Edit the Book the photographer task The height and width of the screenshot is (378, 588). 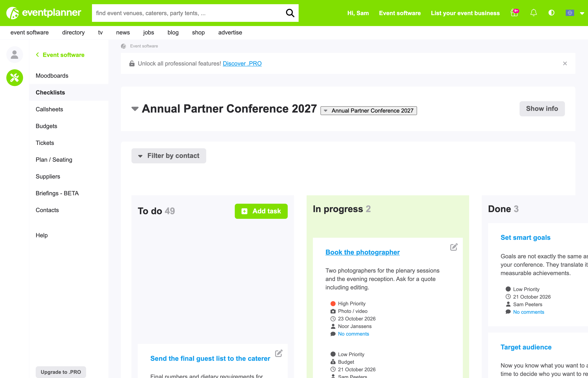coord(454,247)
